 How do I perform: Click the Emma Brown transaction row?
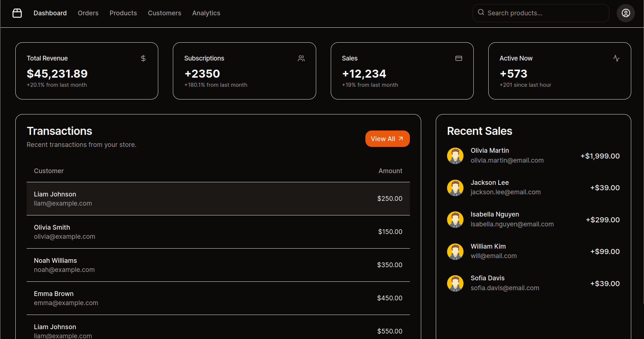[218, 298]
